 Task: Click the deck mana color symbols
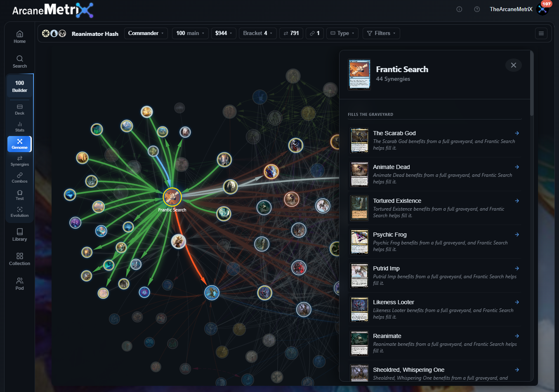tap(54, 33)
